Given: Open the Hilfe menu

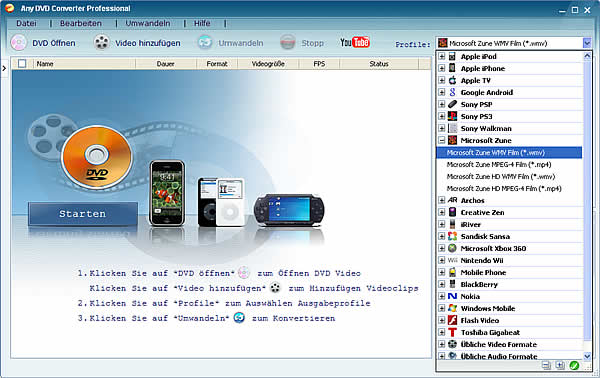Looking at the screenshot, I should click(x=202, y=23).
